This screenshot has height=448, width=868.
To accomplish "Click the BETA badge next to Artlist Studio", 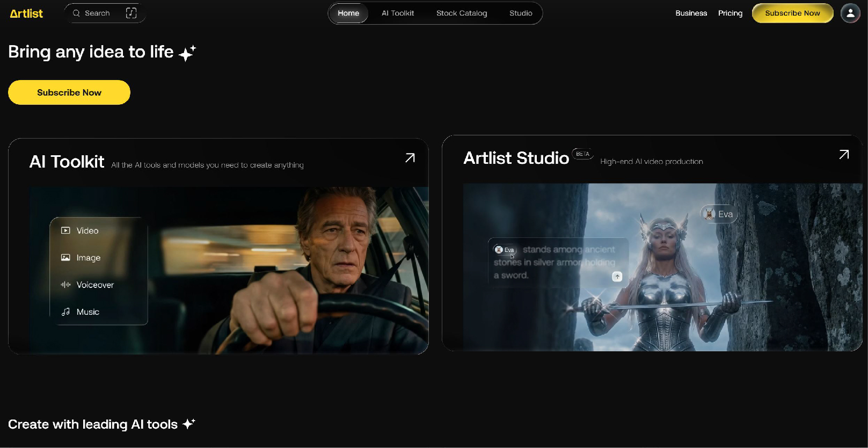I will 583,154.
